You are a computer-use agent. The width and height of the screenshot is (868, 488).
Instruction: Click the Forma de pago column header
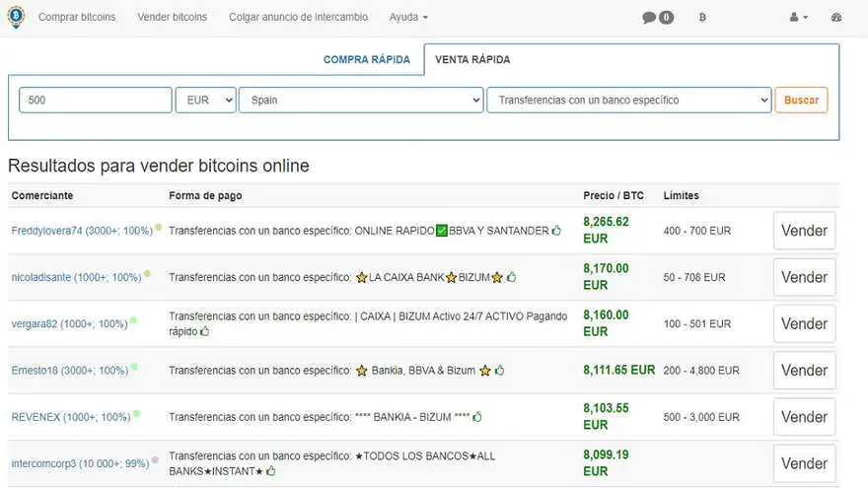[205, 195]
